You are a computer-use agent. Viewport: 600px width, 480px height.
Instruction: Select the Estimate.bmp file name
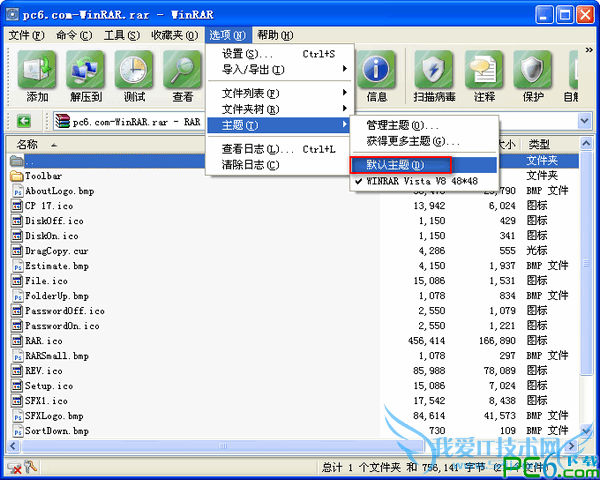coord(57,266)
